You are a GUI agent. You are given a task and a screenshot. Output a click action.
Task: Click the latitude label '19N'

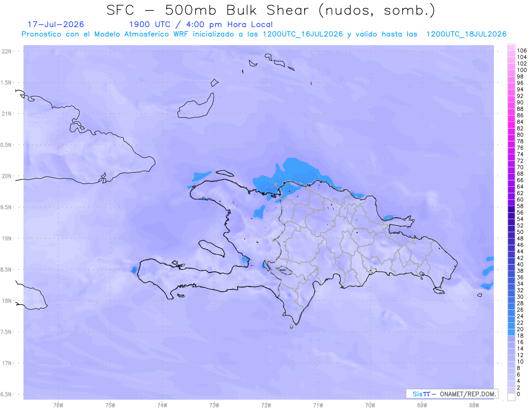[7, 238]
